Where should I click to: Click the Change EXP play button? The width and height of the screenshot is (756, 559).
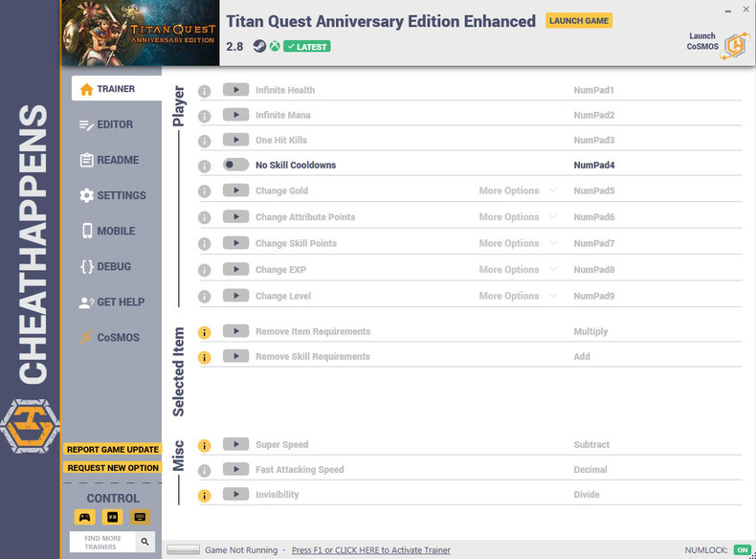(x=235, y=269)
